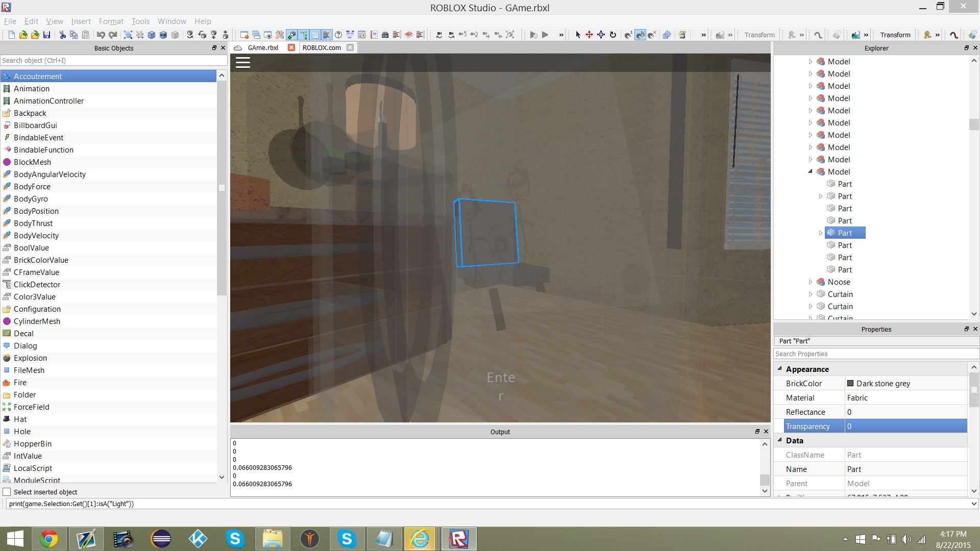980x551 pixels.
Task: Close the GAme.rbxl tab
Action: (x=291, y=47)
